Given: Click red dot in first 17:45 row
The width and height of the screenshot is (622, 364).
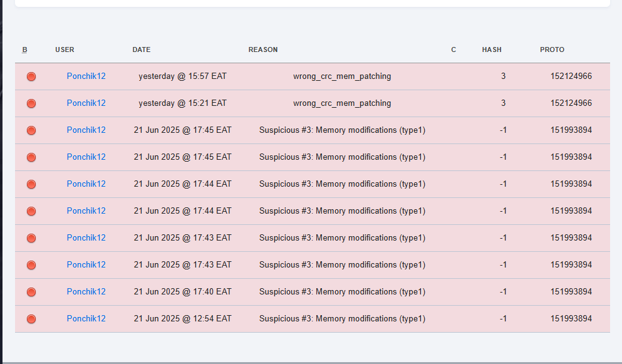Looking at the screenshot, I should (31, 130).
